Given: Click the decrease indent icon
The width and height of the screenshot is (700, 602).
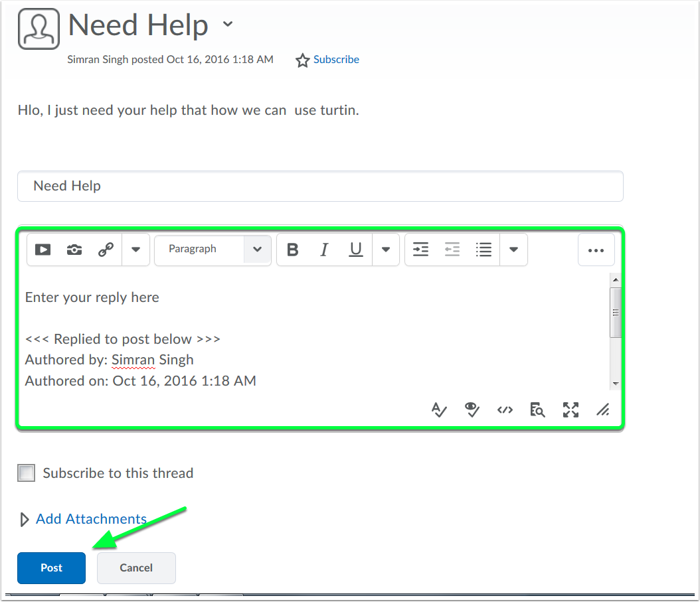Looking at the screenshot, I should pyautogui.click(x=452, y=250).
